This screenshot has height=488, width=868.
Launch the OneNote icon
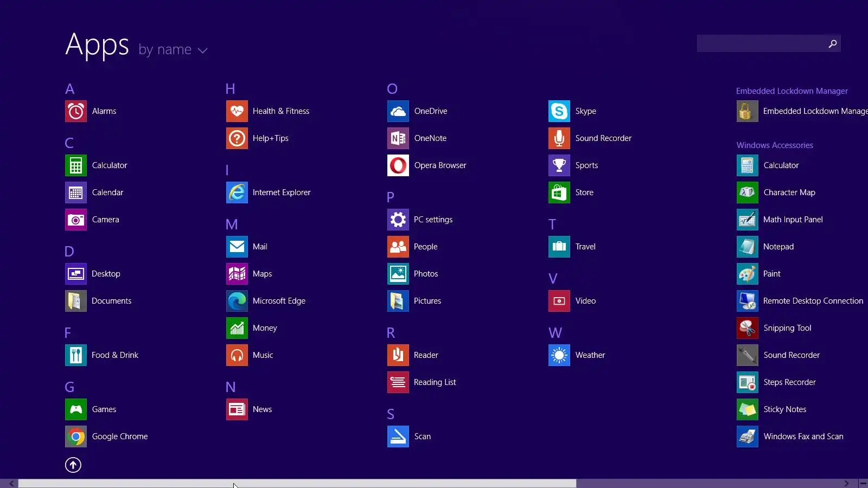click(x=398, y=138)
